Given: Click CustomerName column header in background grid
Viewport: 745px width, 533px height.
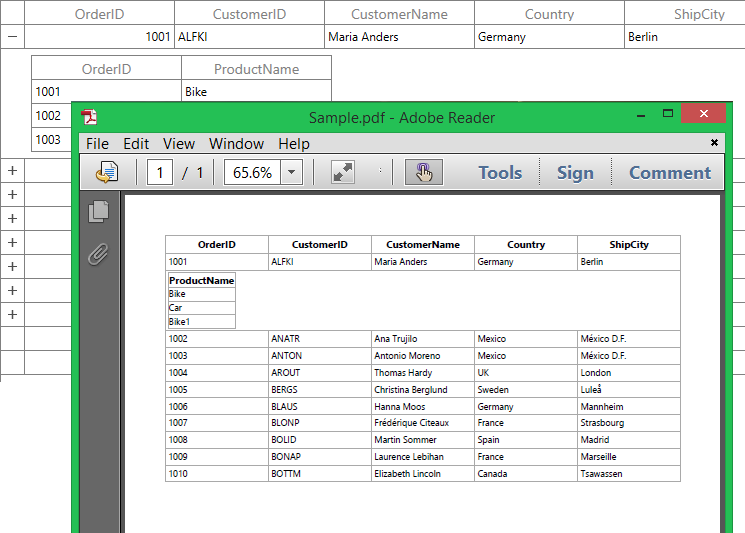Looking at the screenshot, I should (399, 14).
